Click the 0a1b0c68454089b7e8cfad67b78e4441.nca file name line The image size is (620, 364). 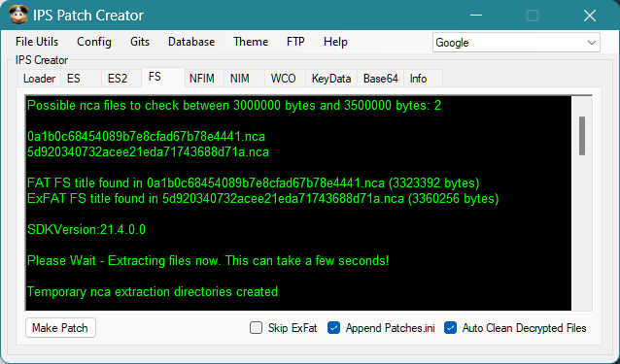pos(146,137)
